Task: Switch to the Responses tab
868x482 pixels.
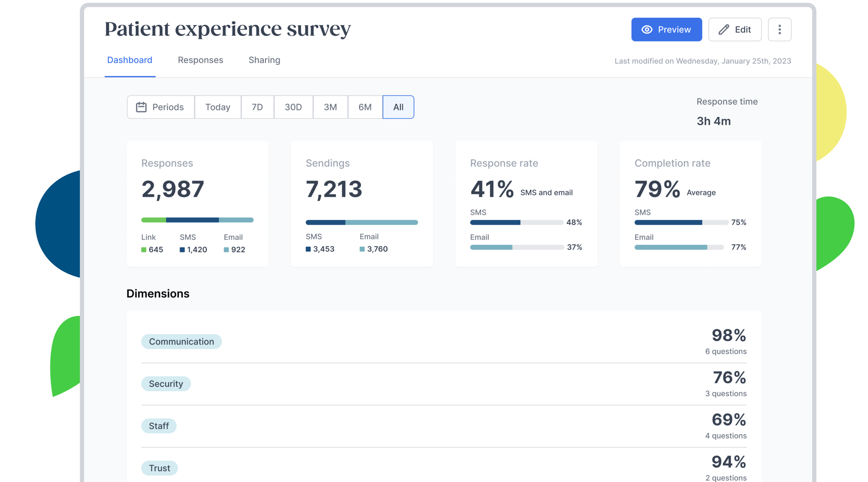Action: pos(200,60)
